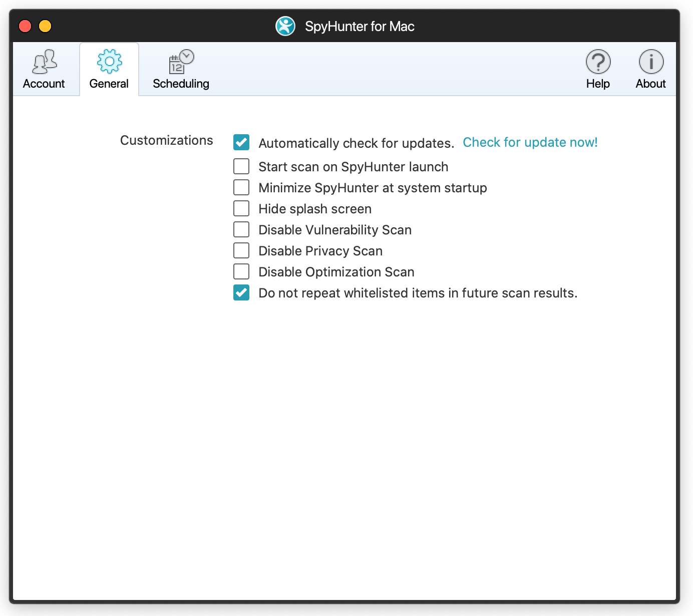Check Disable Optimization Scan option
Viewport: 693px width, 616px height.
[241, 271]
